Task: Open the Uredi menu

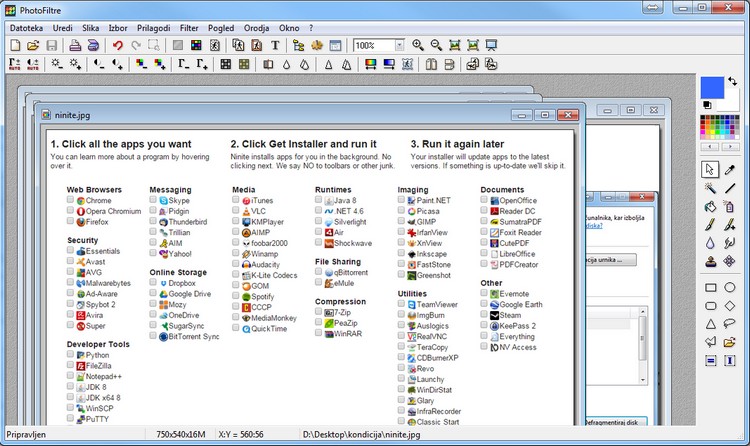Action: pyautogui.click(x=63, y=28)
